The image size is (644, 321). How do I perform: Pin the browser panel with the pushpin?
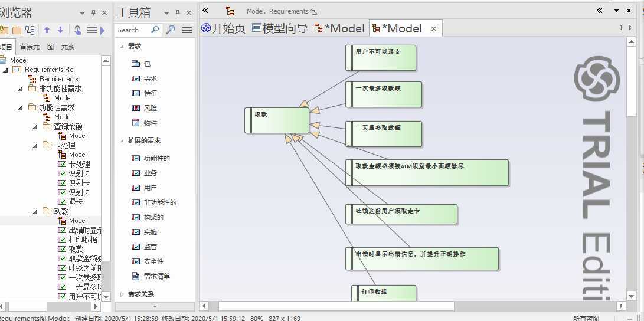[x=93, y=13]
